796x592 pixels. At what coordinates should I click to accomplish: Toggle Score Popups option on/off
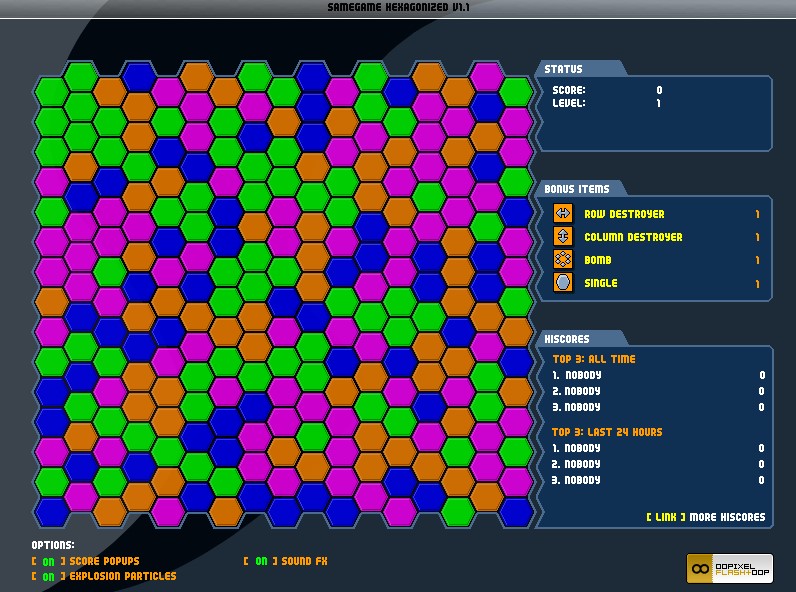coord(48,561)
